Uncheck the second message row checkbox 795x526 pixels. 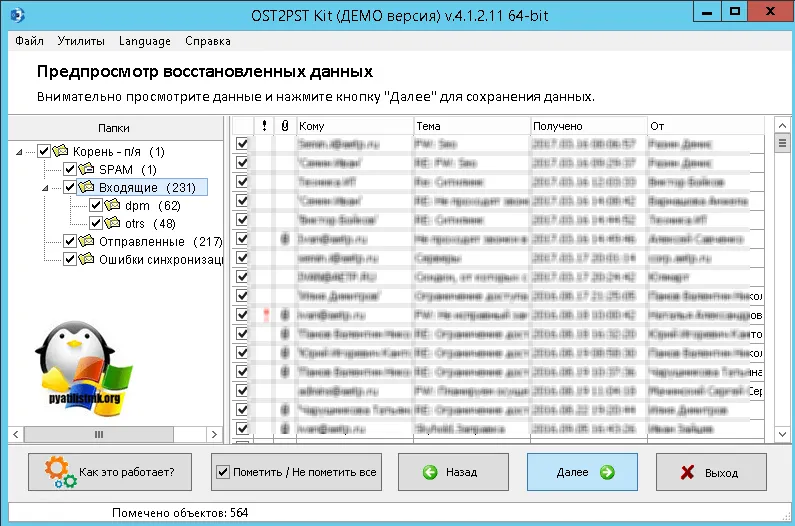click(x=242, y=162)
